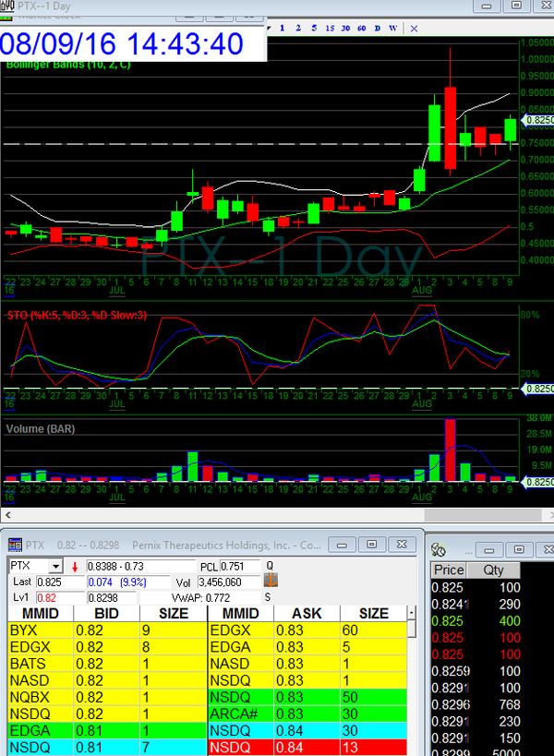Minimize the PTX Level 2 window
This screenshot has width=554, height=756.
click(341, 545)
